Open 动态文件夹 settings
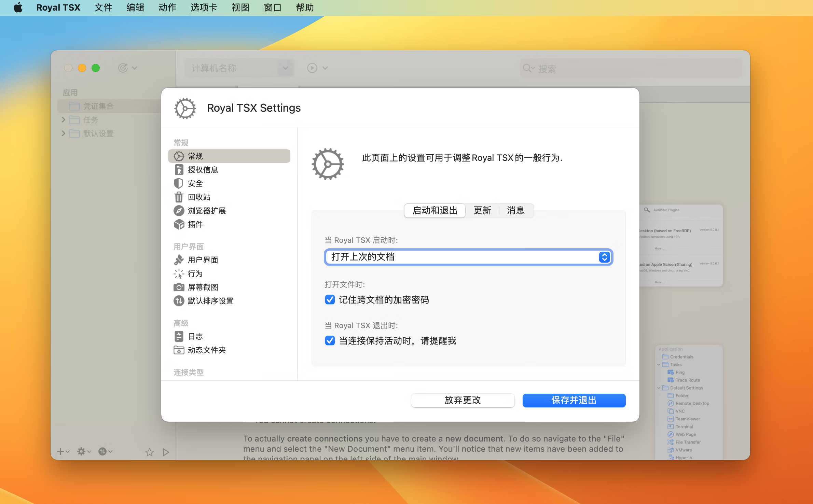813x504 pixels. (206, 350)
